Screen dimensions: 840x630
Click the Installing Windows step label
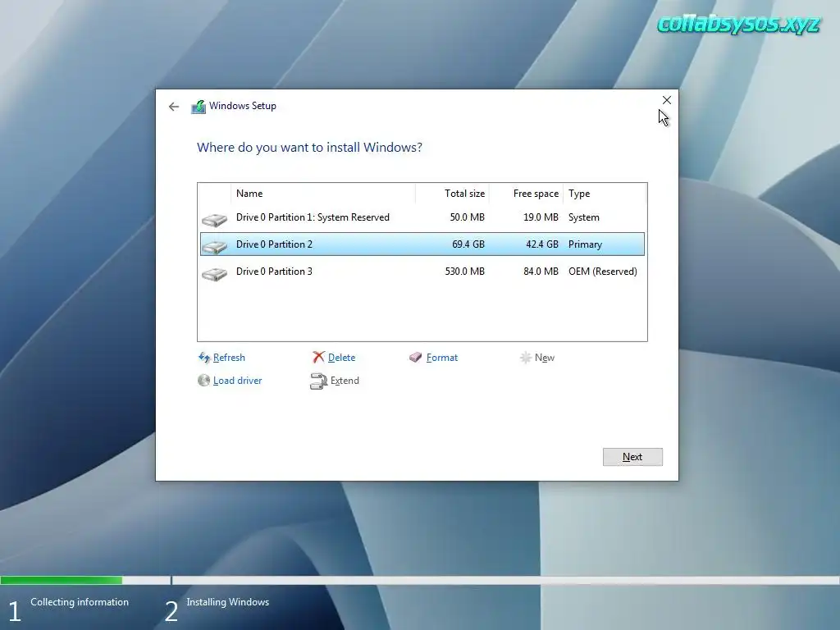[x=228, y=602]
